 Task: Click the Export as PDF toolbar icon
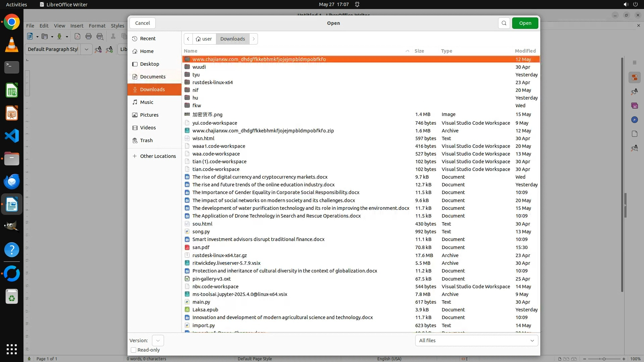77,37
